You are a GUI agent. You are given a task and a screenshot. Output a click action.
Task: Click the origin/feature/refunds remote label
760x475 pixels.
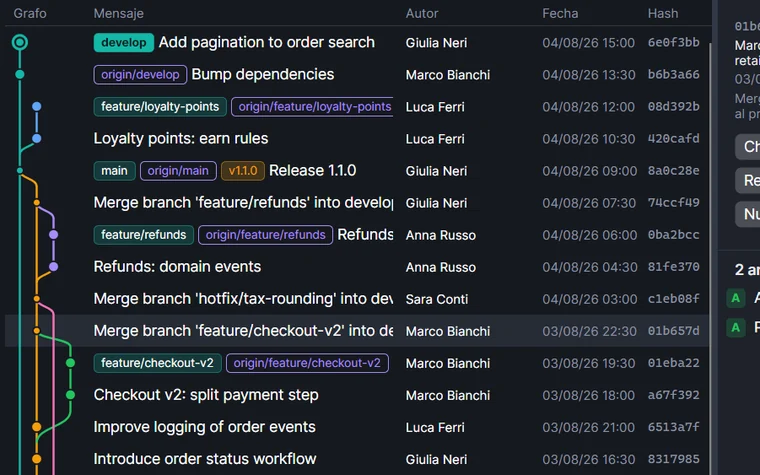266,235
